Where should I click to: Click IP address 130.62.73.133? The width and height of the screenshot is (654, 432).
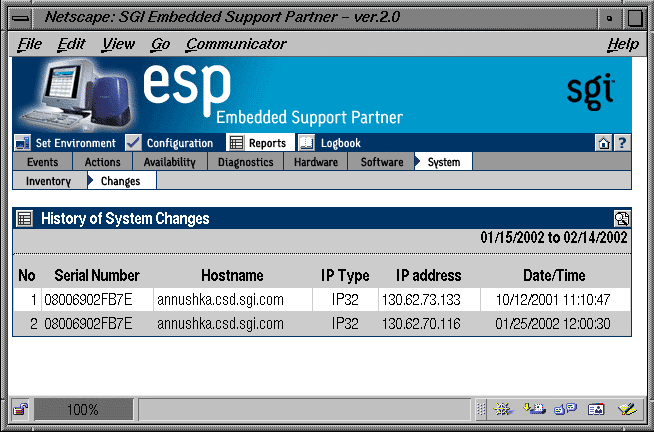(421, 299)
